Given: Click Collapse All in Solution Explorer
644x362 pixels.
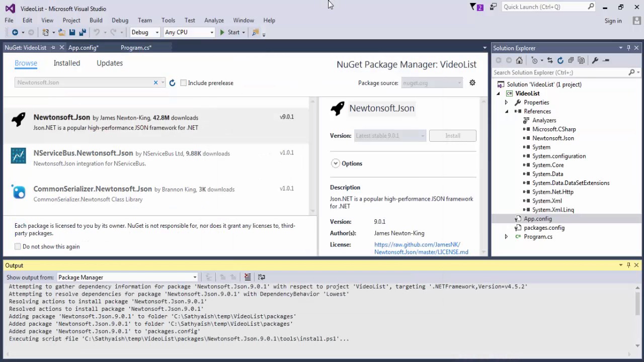Looking at the screenshot, I should 571,60.
